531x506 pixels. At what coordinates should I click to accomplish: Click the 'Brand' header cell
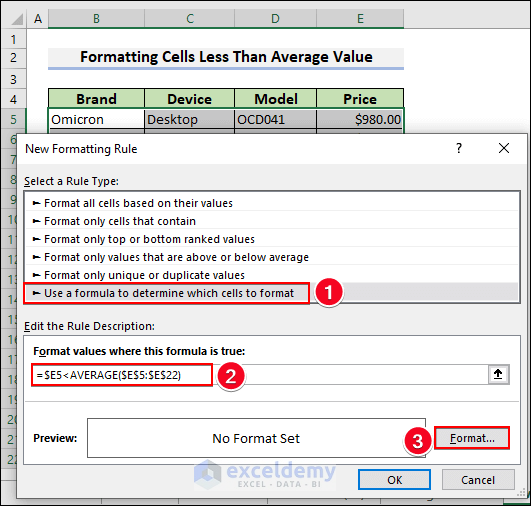point(97,99)
